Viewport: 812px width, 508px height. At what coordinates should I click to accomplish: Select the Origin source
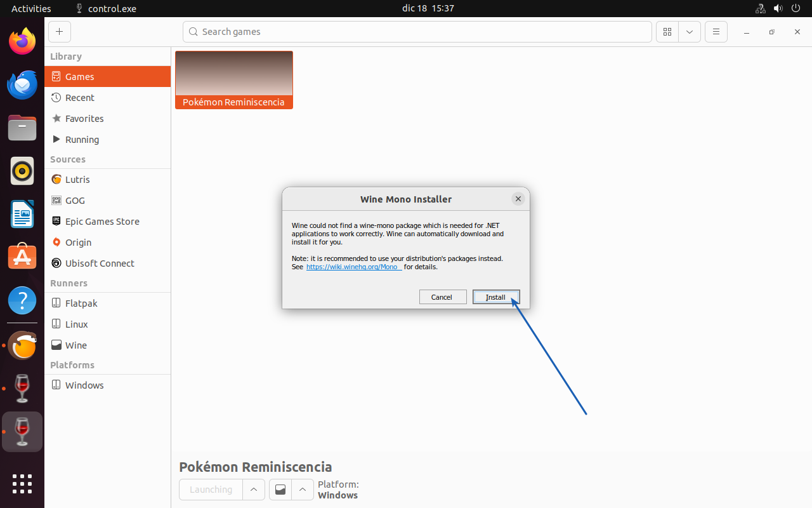108,242
